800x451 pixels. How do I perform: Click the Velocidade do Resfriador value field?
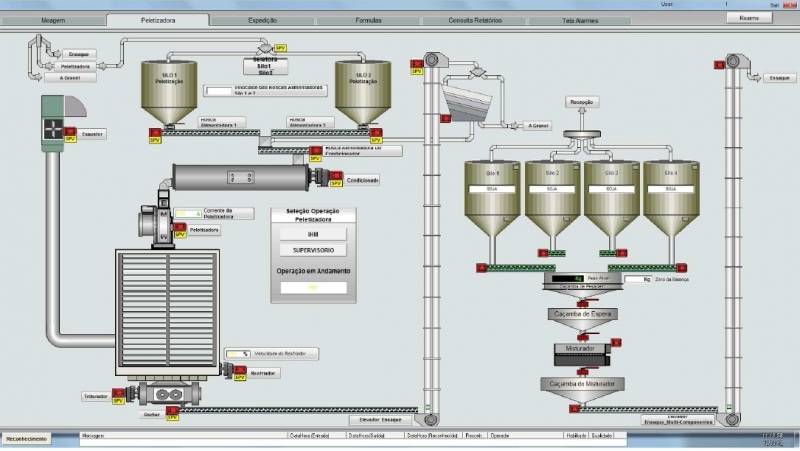[238, 353]
